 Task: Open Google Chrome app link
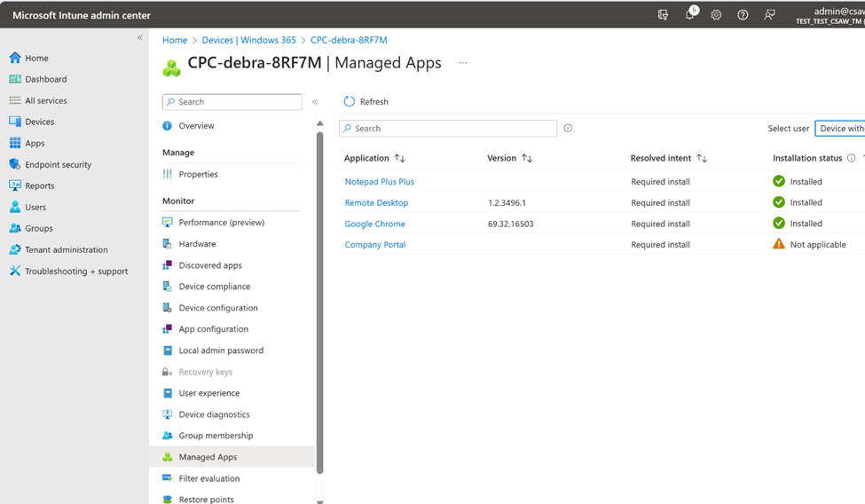(374, 224)
